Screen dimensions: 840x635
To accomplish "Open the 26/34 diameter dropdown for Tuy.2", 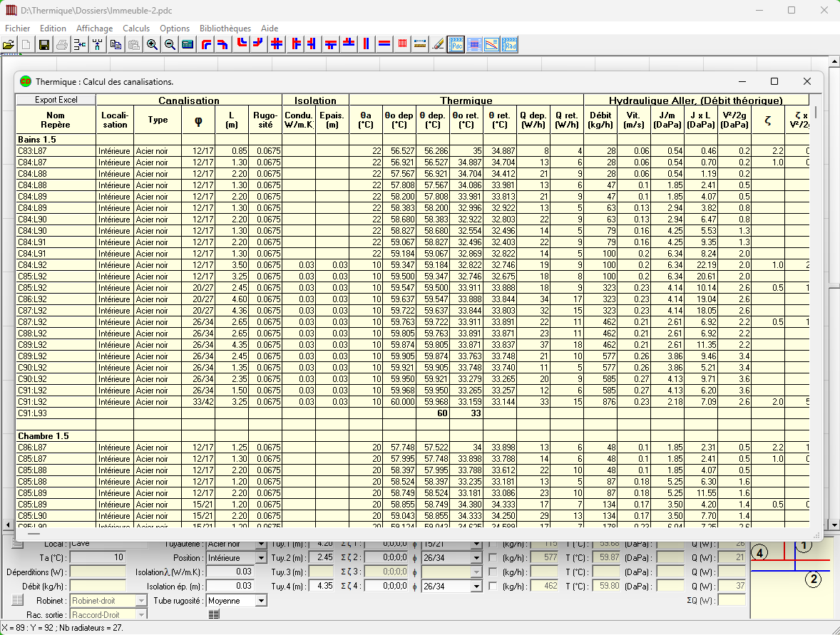I will pyautogui.click(x=476, y=558).
